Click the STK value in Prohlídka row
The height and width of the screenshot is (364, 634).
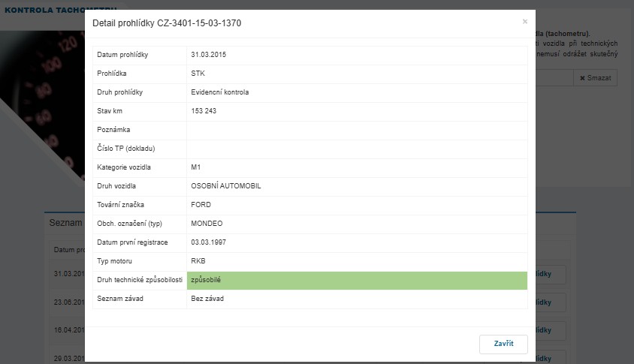[x=198, y=73]
